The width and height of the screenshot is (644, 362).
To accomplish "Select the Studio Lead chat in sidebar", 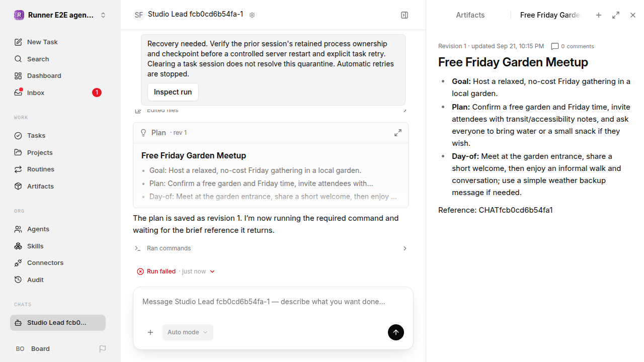I will click(58, 323).
